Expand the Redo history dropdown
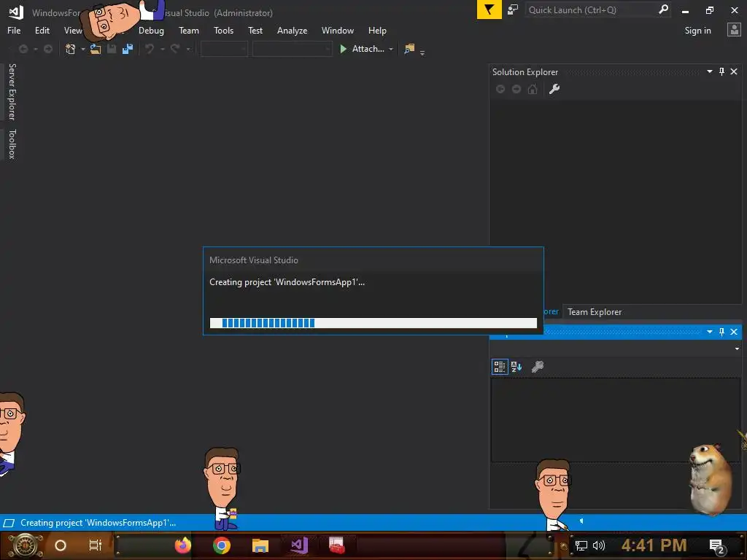 187,49
